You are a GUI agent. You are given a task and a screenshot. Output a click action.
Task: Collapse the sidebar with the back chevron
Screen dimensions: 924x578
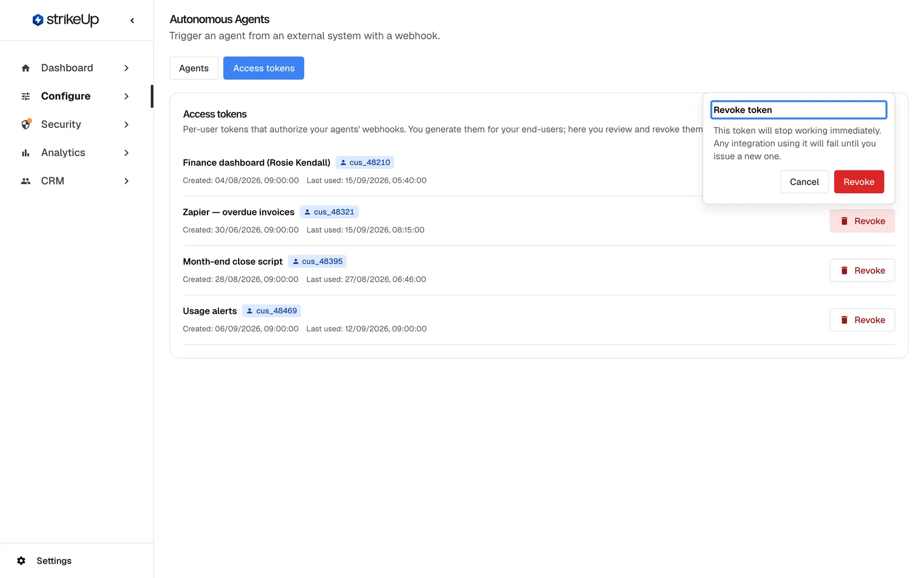(x=132, y=21)
